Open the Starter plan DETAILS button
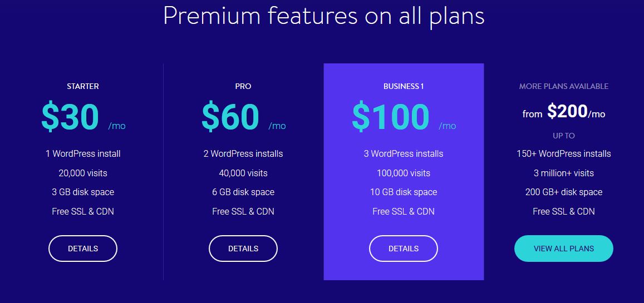644x303 pixels. click(x=83, y=249)
